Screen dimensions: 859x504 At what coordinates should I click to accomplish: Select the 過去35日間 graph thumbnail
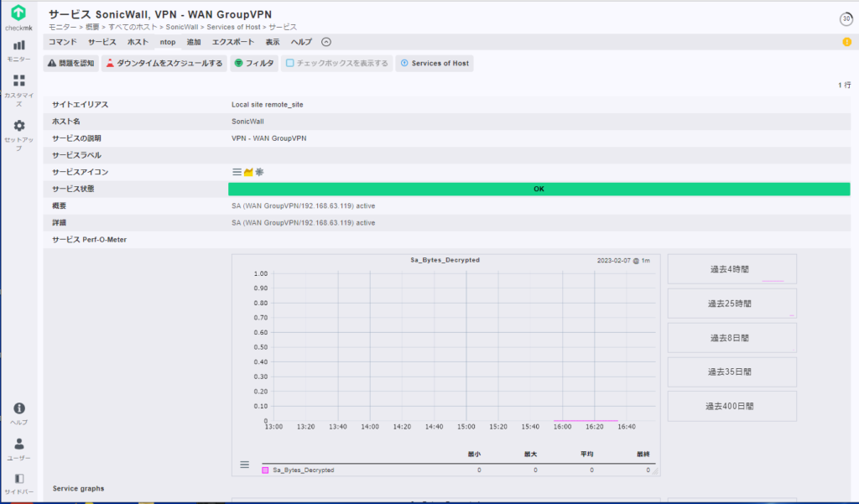pos(731,372)
